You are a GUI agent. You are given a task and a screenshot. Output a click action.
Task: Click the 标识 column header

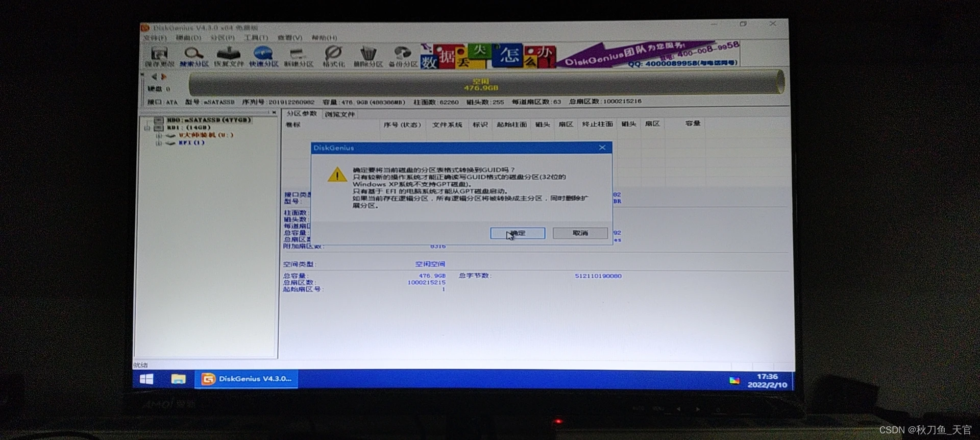pyautogui.click(x=480, y=125)
